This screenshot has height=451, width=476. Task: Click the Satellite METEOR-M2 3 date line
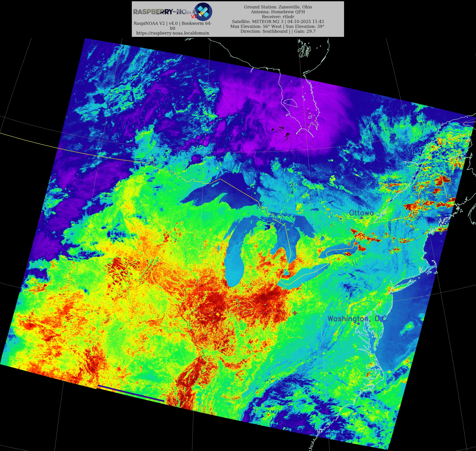[x=278, y=21]
